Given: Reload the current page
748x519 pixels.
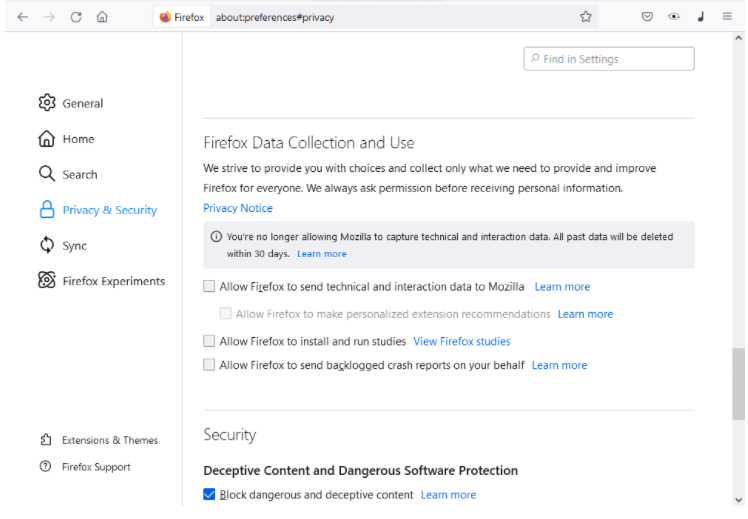Looking at the screenshot, I should pos(76,17).
